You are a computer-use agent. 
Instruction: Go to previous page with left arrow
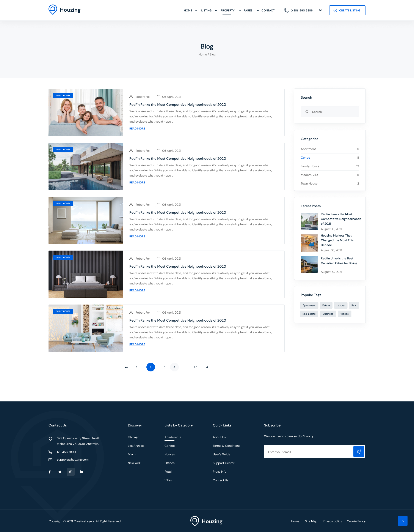tap(126, 367)
